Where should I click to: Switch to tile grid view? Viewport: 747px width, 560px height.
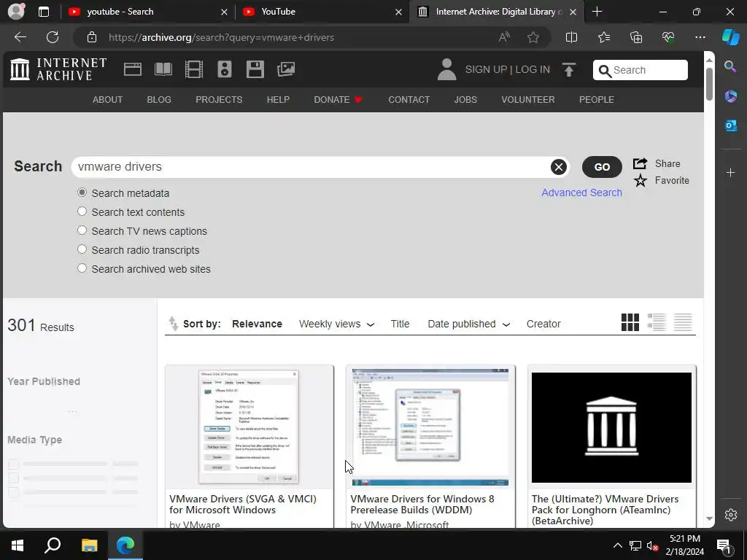click(630, 322)
